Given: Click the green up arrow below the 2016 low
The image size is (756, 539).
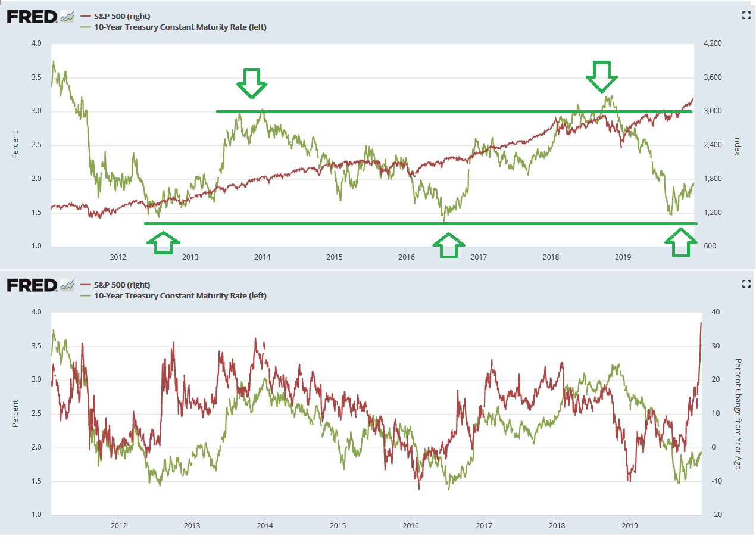Looking at the screenshot, I should coord(449,244).
